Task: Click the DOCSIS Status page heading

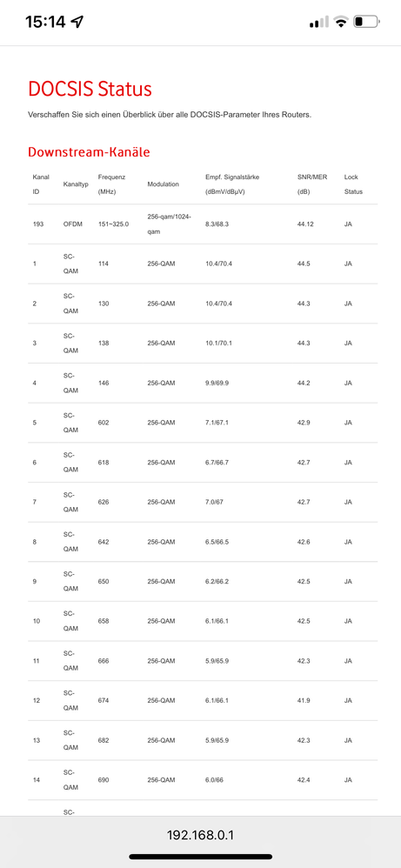Action: pos(90,89)
